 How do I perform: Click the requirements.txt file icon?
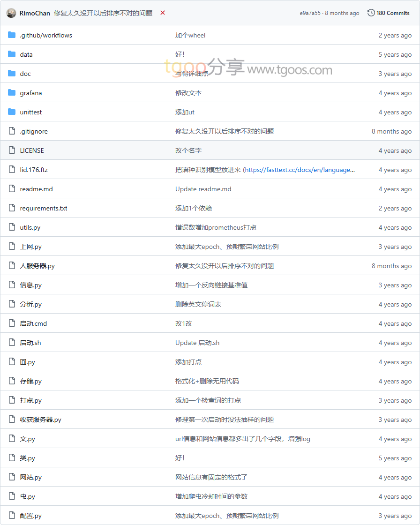click(x=12, y=208)
